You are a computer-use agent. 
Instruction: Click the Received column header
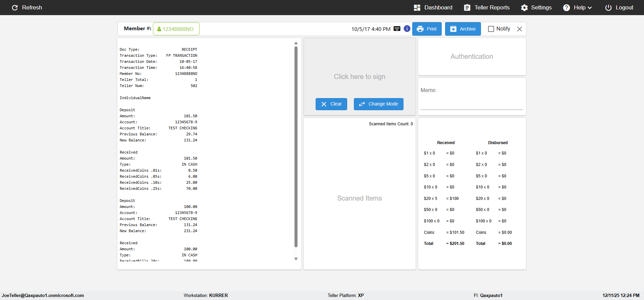(446, 143)
